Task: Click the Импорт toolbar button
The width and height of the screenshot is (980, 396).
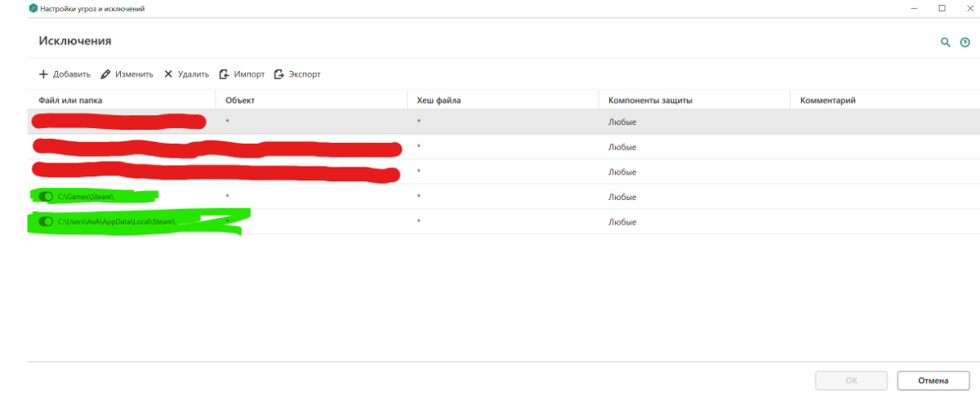Action: click(242, 74)
